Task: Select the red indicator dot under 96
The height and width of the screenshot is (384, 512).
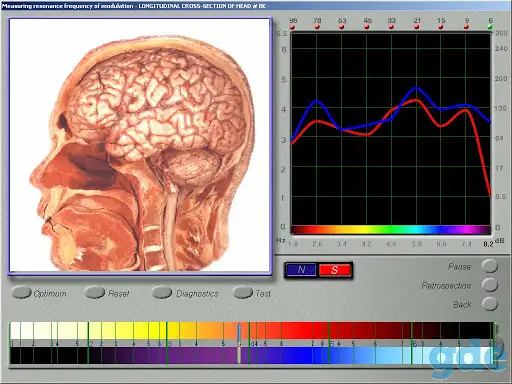Action: coord(292,27)
